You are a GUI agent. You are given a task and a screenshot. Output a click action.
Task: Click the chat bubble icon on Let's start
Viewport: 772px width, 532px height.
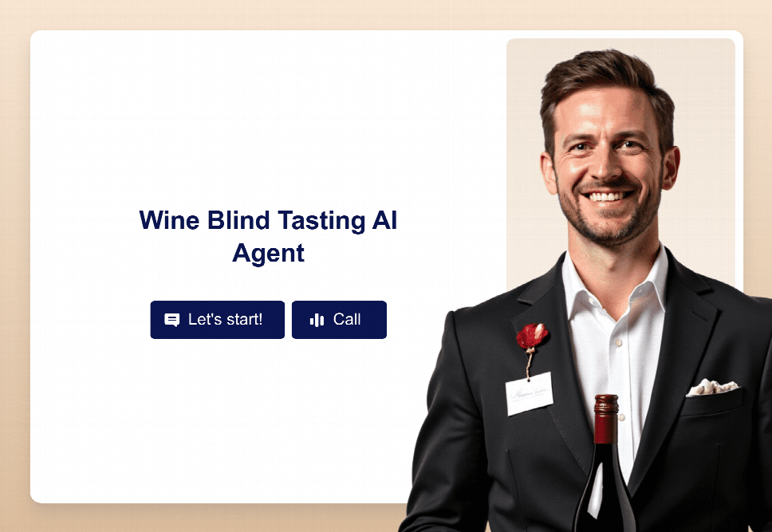[x=171, y=320]
